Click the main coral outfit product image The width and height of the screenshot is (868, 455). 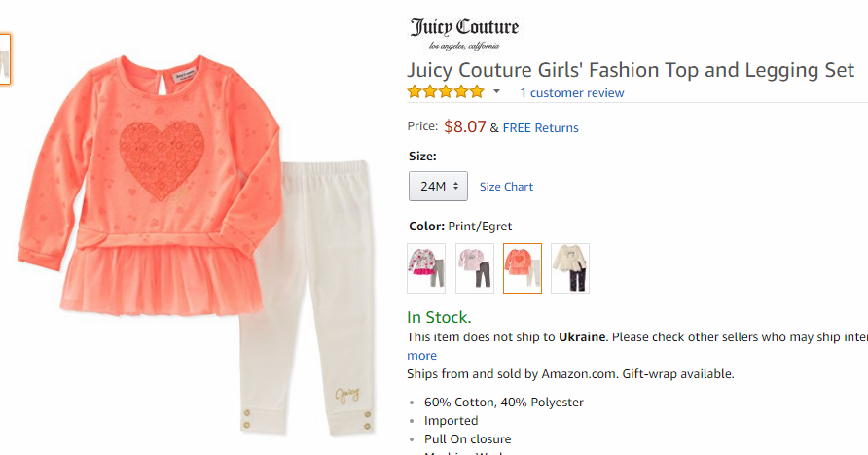[x=197, y=243]
